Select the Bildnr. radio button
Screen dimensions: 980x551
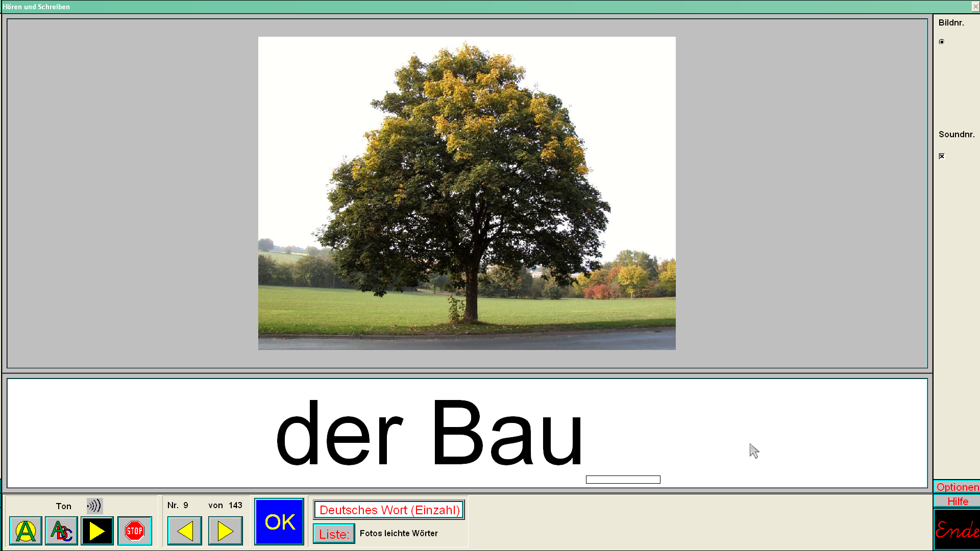[942, 42]
